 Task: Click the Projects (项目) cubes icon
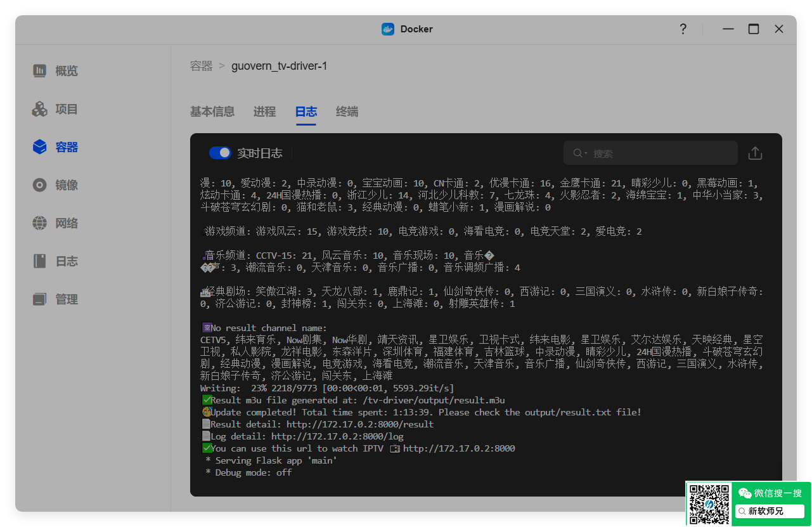[40, 109]
